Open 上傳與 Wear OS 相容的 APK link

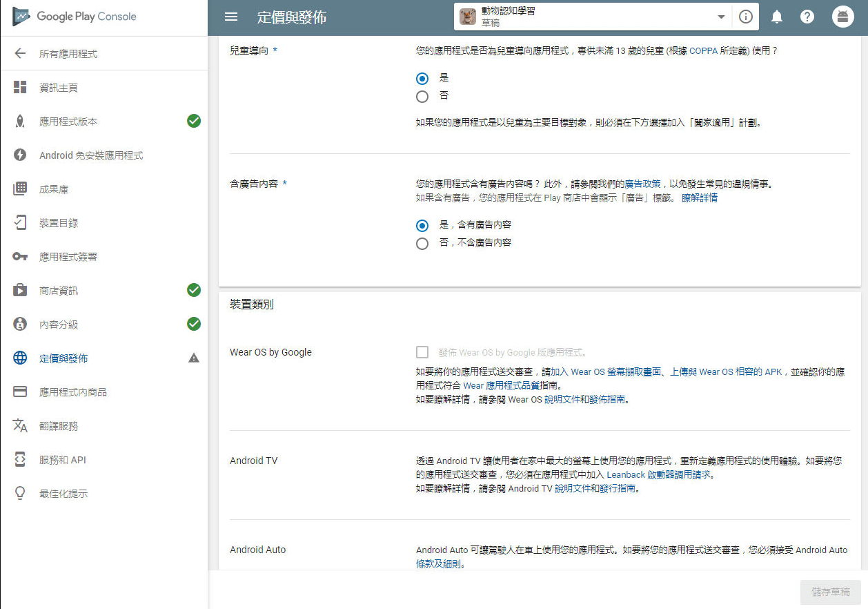pyautogui.click(x=727, y=371)
